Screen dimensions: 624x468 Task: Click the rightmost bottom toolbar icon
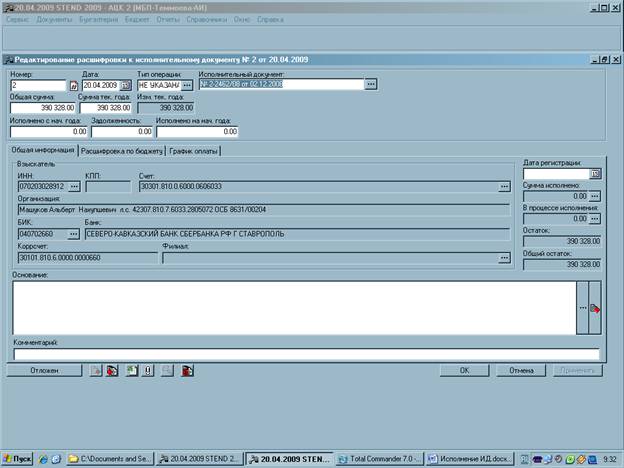[x=188, y=370]
